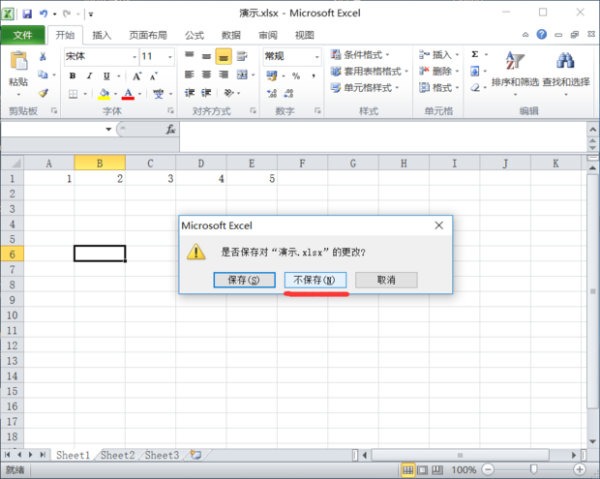Click the 保存(S) button in dialog
This screenshot has width=600, height=479.
tap(244, 280)
